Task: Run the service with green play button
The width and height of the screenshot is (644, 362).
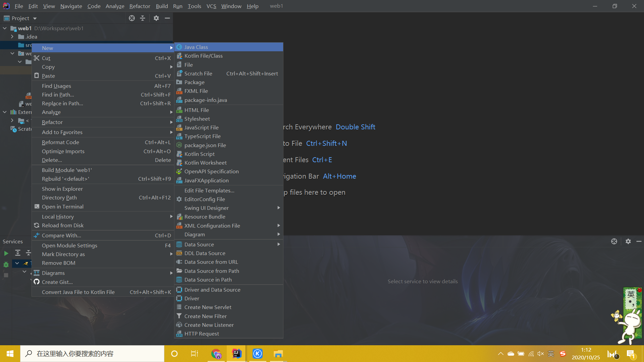Action: (6, 253)
